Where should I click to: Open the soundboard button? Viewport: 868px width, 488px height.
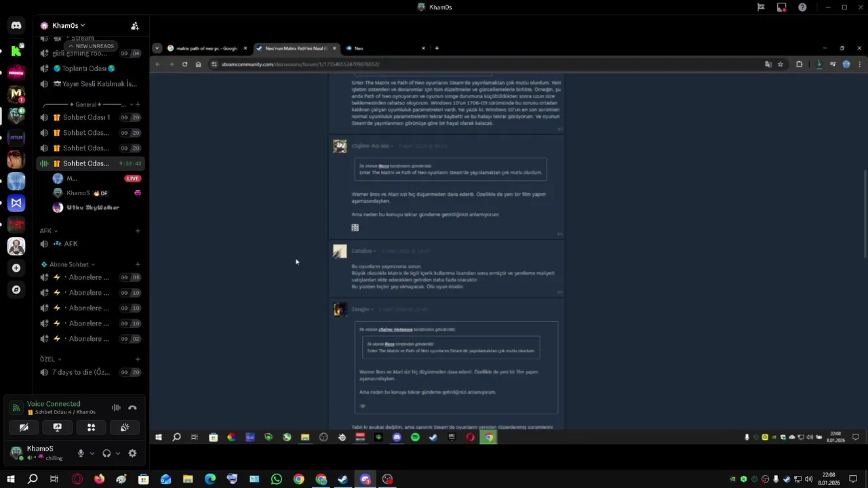tap(125, 428)
